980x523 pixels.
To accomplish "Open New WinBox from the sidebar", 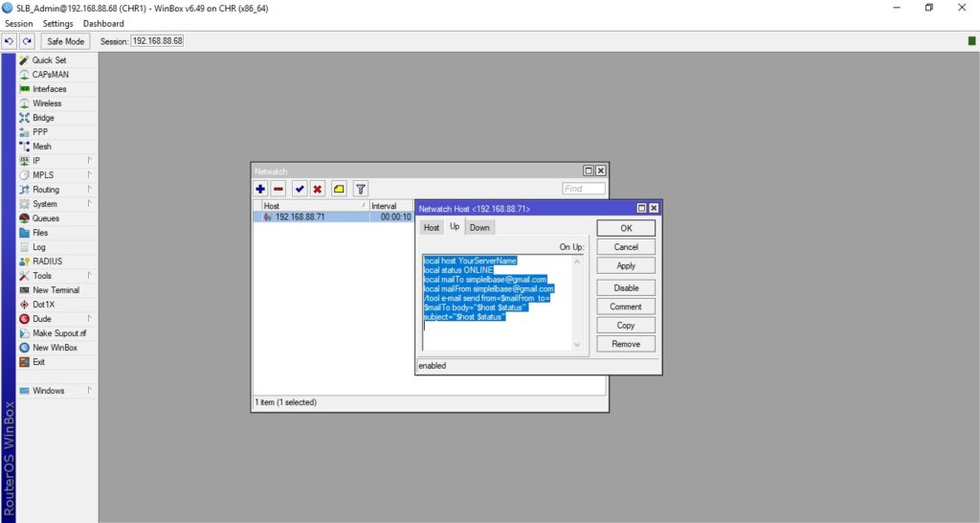I will [56, 348].
